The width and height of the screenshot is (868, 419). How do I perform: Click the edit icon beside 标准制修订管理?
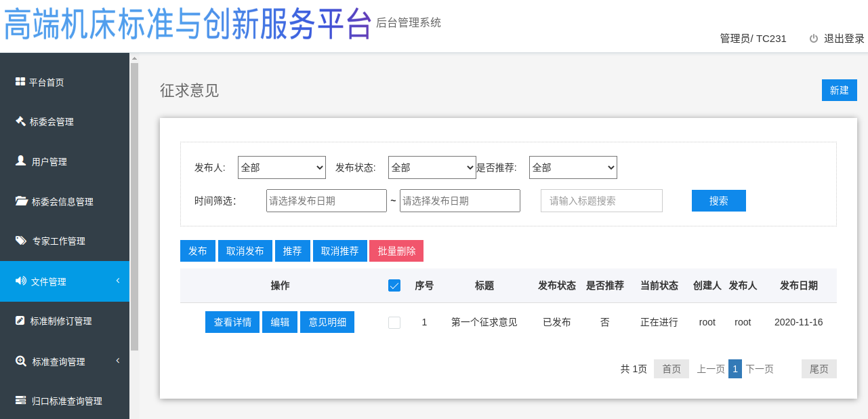click(x=20, y=321)
